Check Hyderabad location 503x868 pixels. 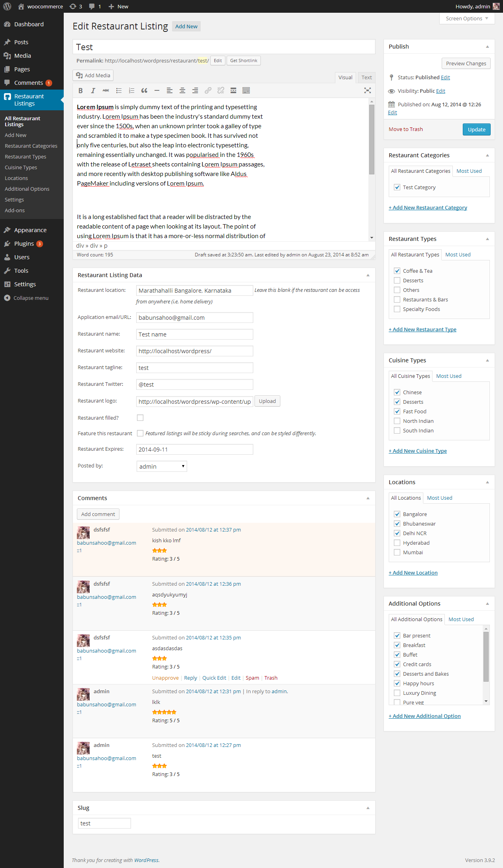[x=397, y=543]
